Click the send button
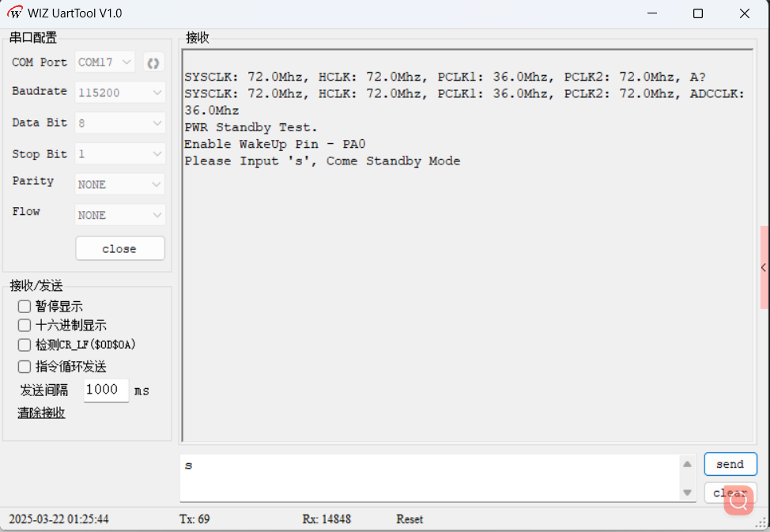 (730, 464)
